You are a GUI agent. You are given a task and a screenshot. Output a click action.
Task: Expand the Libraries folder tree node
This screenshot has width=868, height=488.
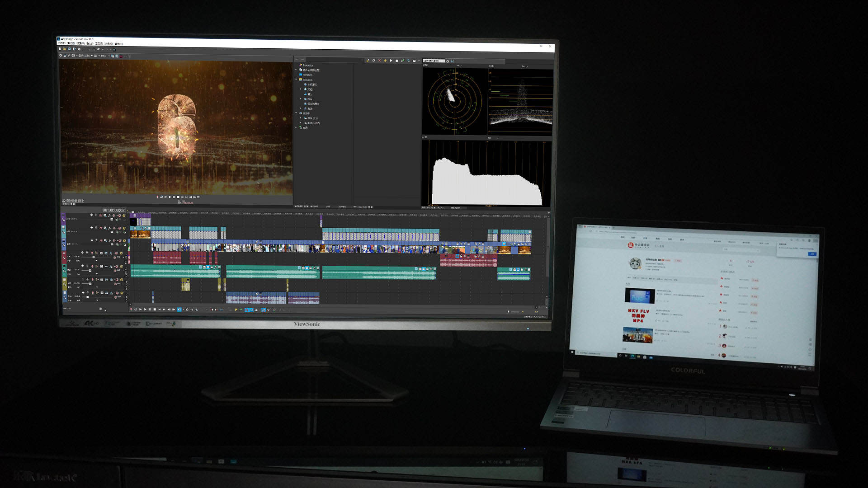click(296, 80)
